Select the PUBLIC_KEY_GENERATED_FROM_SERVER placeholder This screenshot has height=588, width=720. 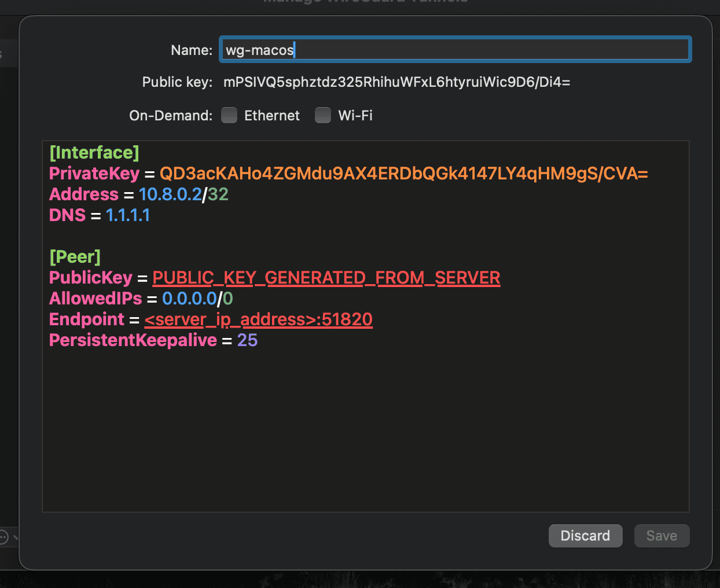[326, 278]
